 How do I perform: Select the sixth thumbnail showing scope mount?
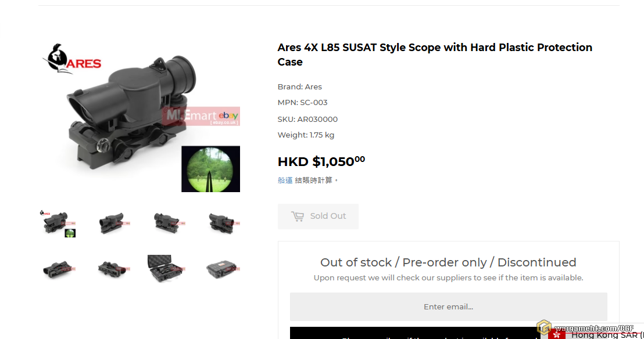pos(112,269)
